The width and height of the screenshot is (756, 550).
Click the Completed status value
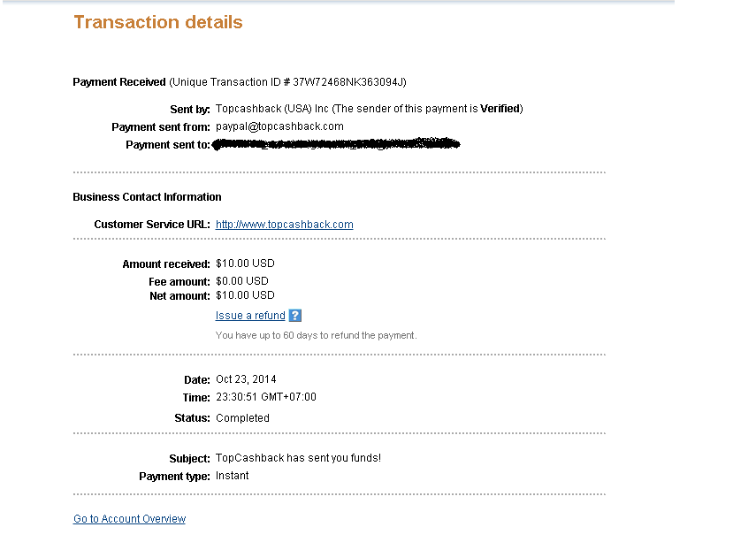[x=242, y=418]
